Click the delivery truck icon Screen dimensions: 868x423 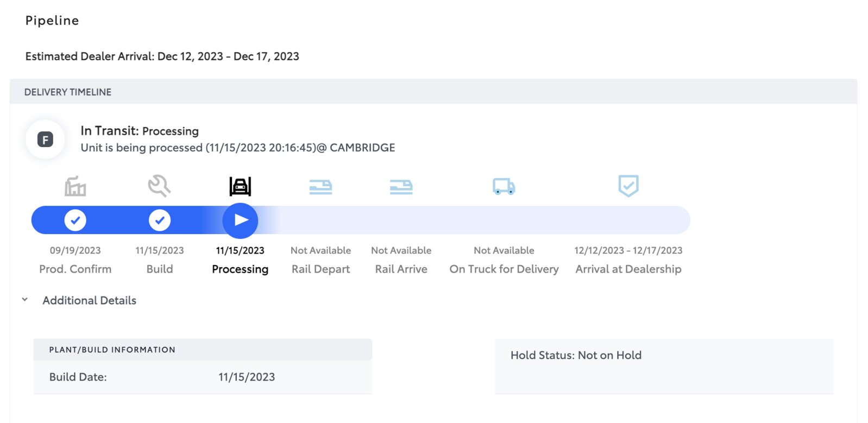tap(504, 186)
